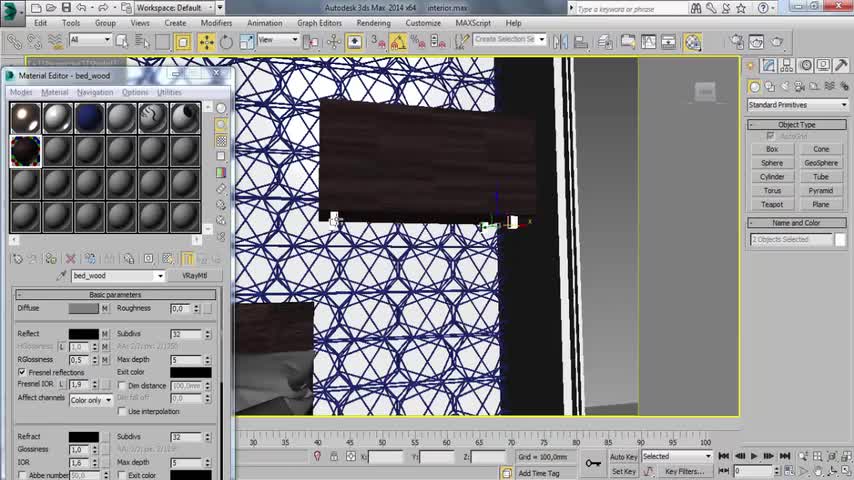Pick material from object eyedropper

coord(61,276)
